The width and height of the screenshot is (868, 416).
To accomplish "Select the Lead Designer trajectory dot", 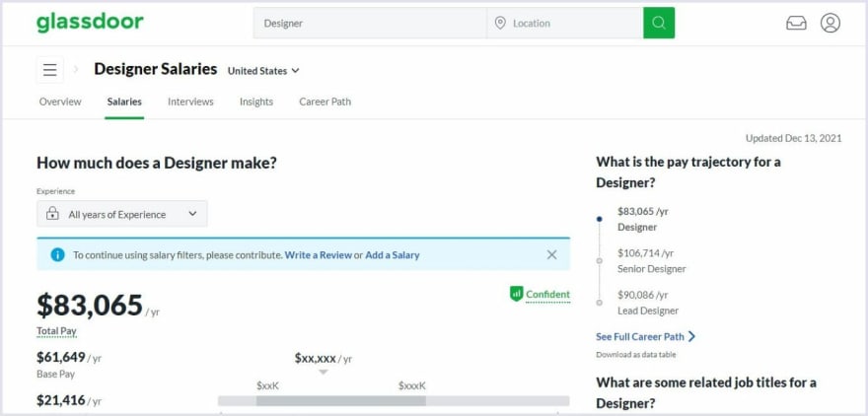I will (x=599, y=303).
